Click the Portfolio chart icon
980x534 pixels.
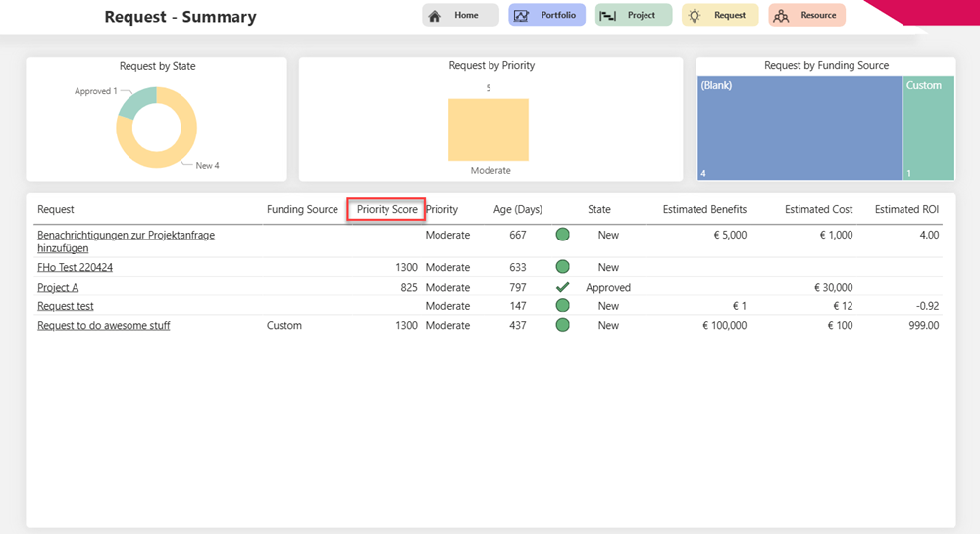pos(521,16)
